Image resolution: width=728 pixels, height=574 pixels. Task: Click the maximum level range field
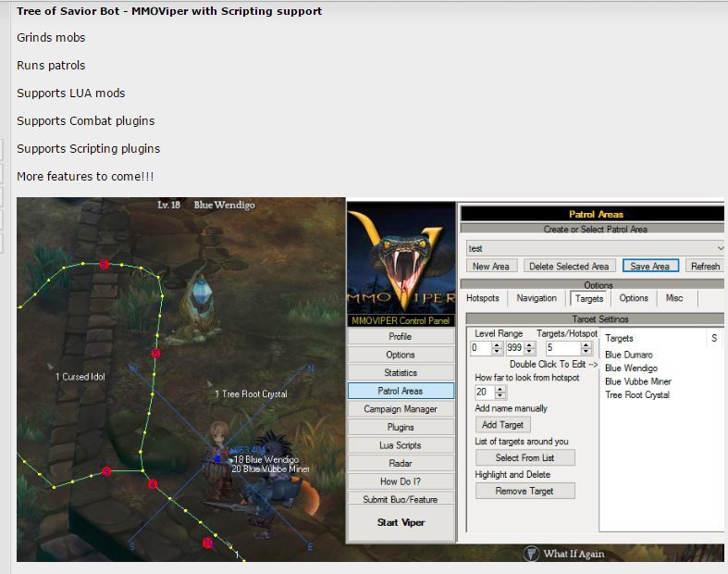point(514,348)
